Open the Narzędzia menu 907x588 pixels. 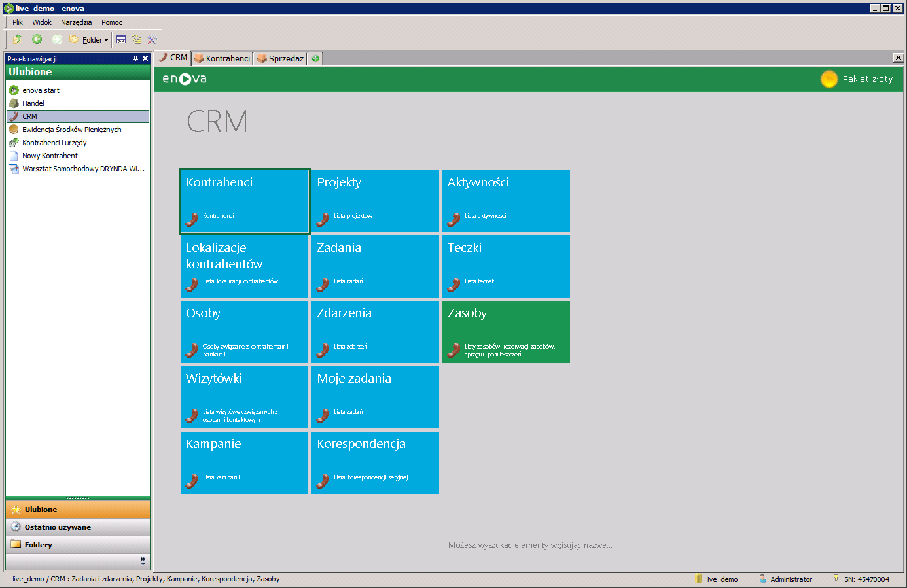click(x=77, y=22)
